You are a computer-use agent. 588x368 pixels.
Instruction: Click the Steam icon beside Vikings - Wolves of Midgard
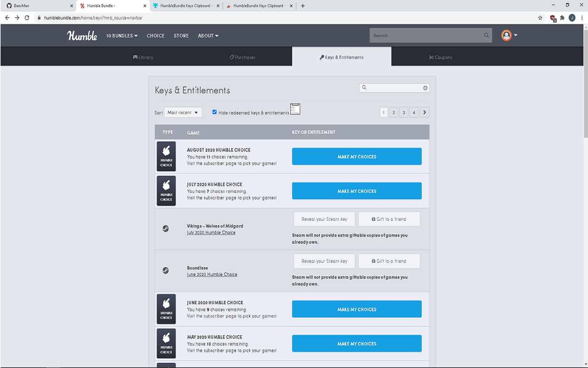point(166,229)
